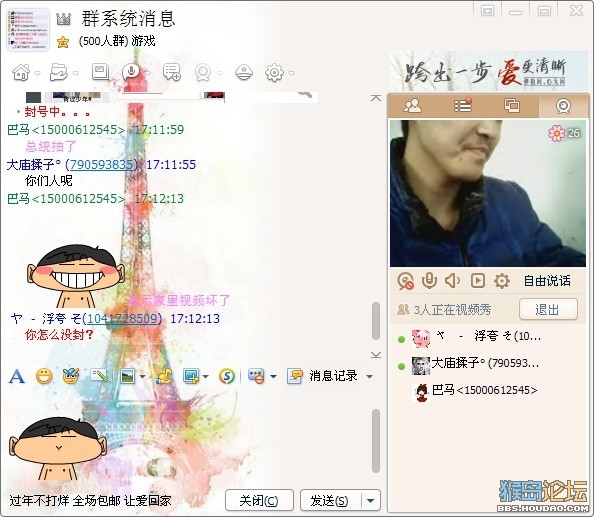The width and height of the screenshot is (594, 517).
Task: Open the group avatar thumbnail
Action: point(28,30)
